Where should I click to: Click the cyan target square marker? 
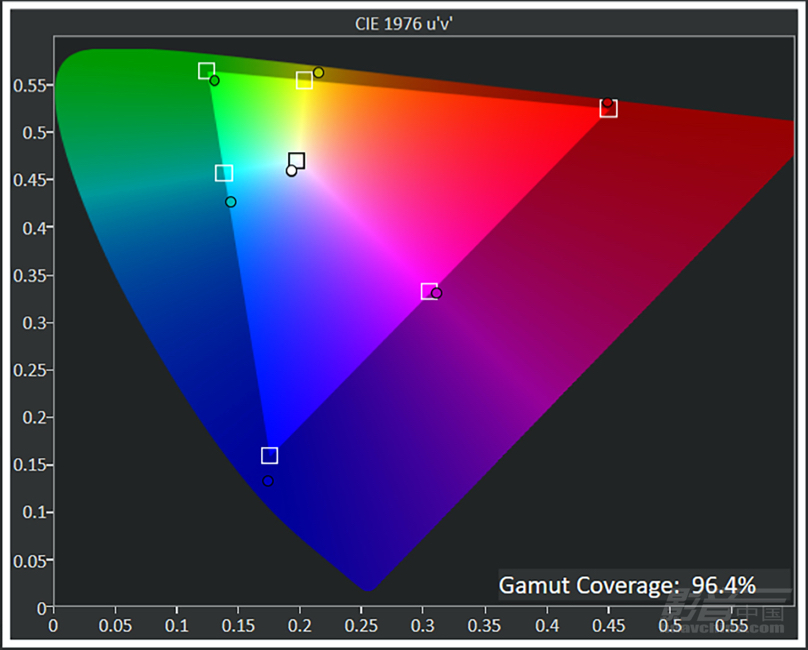pos(224,173)
